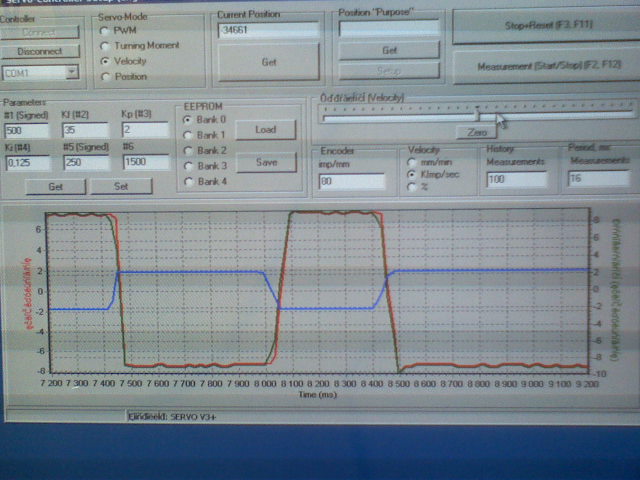
Task: Click Get under Current Position
Action: pos(269,62)
